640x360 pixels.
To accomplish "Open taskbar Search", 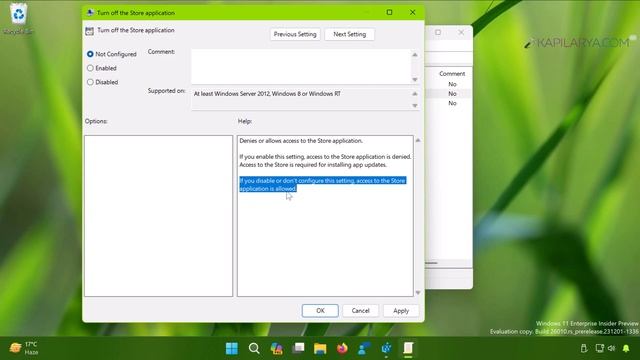I will 254,349.
